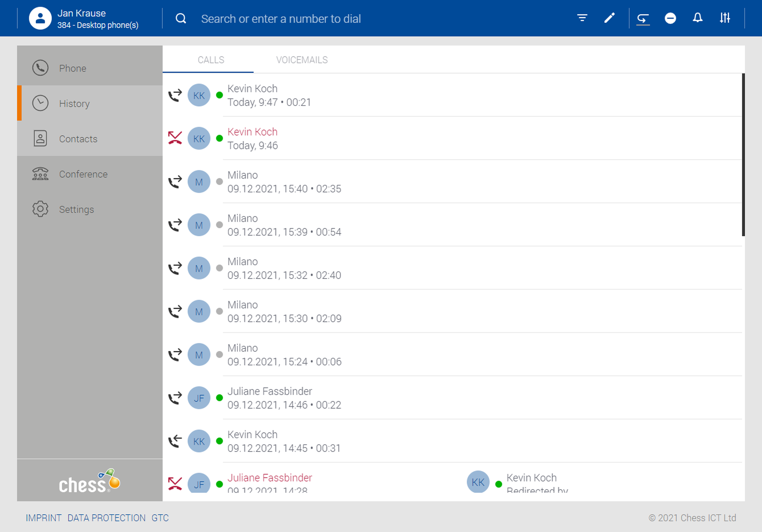
Task: Click the call history scrollbar
Action: point(743,154)
